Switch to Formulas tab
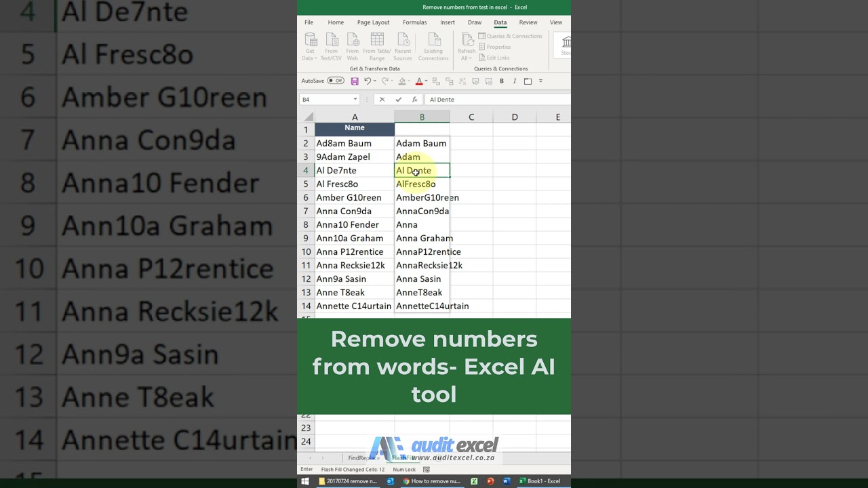This screenshot has height=488, width=868. tap(414, 22)
